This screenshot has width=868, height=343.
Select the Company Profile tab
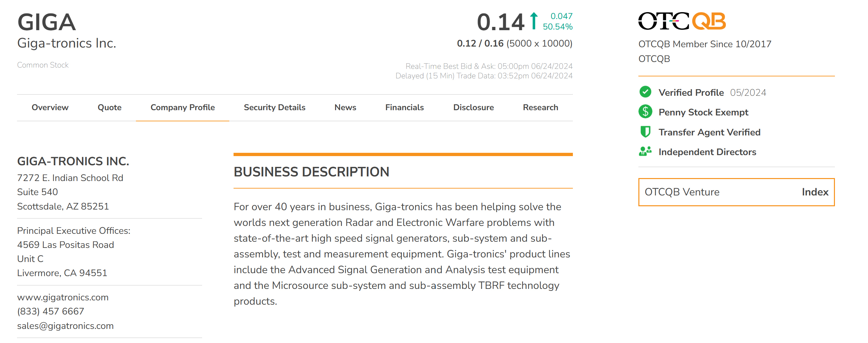[182, 107]
